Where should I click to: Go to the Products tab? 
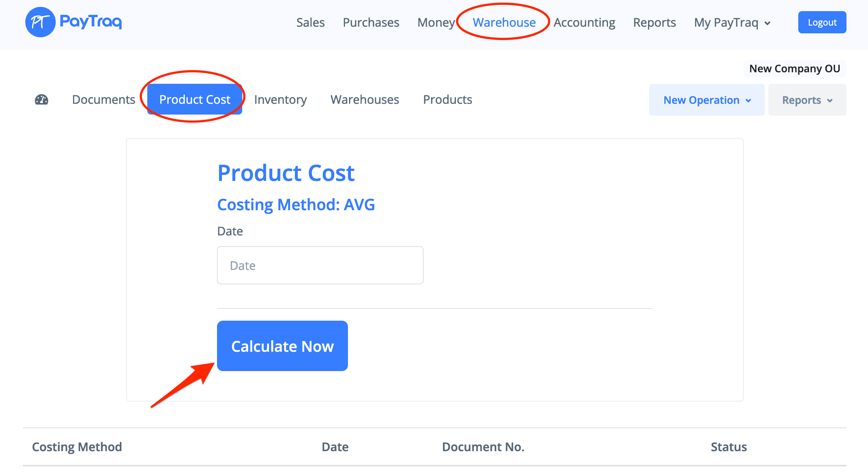coord(447,100)
